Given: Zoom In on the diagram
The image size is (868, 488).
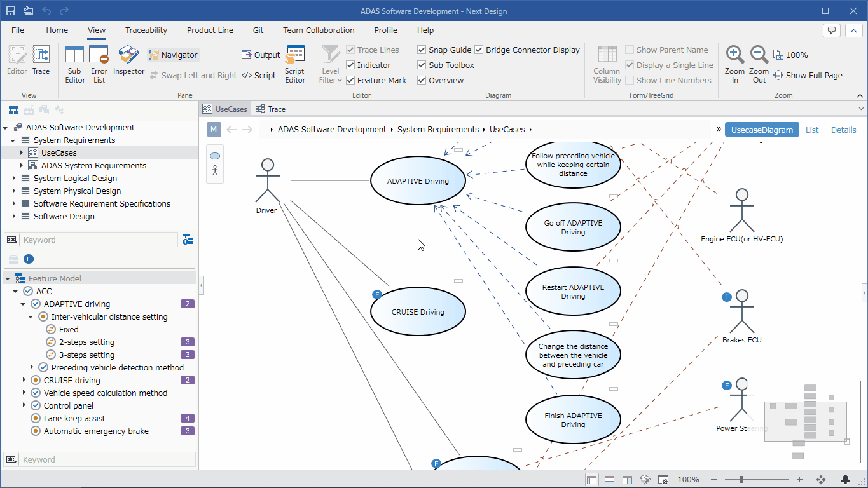Looking at the screenshot, I should click(734, 64).
